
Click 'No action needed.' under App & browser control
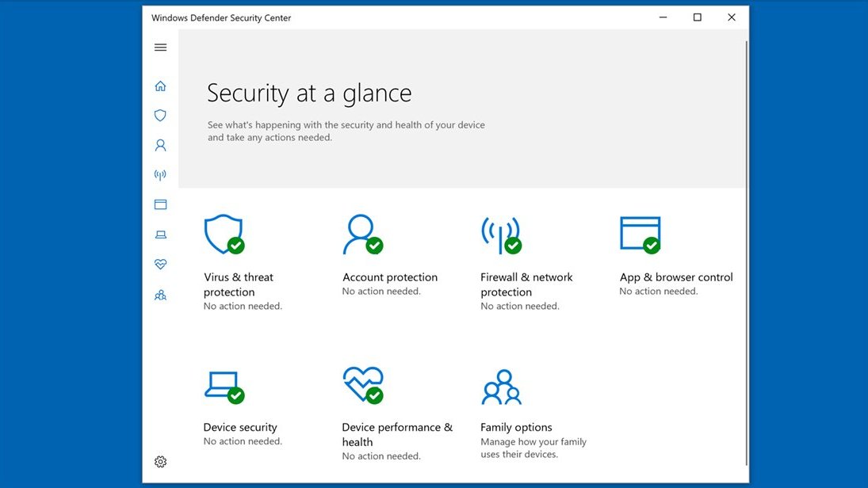[x=658, y=291]
